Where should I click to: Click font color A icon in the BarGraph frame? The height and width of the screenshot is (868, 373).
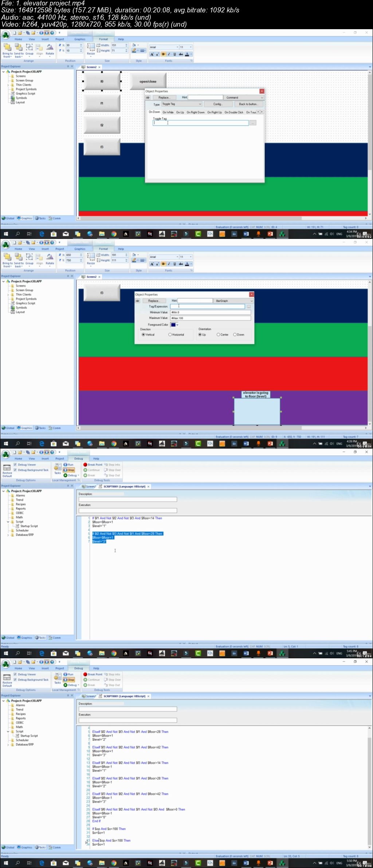click(187, 264)
